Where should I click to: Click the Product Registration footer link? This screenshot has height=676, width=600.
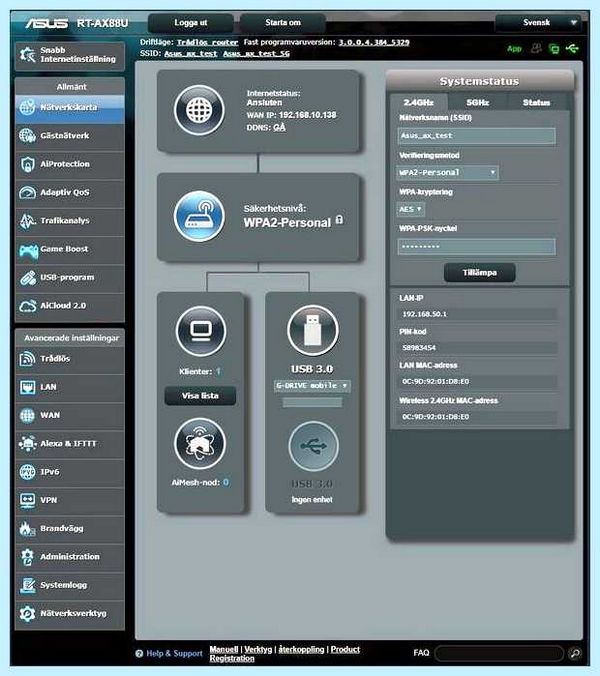click(284, 654)
